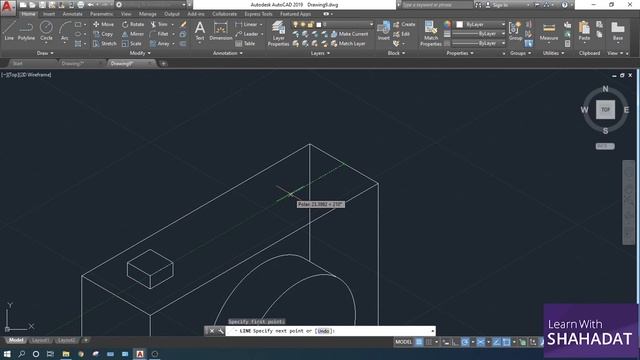The height and width of the screenshot is (360, 640).
Task: Toggle object snap tracking in status bar
Action: [496, 342]
